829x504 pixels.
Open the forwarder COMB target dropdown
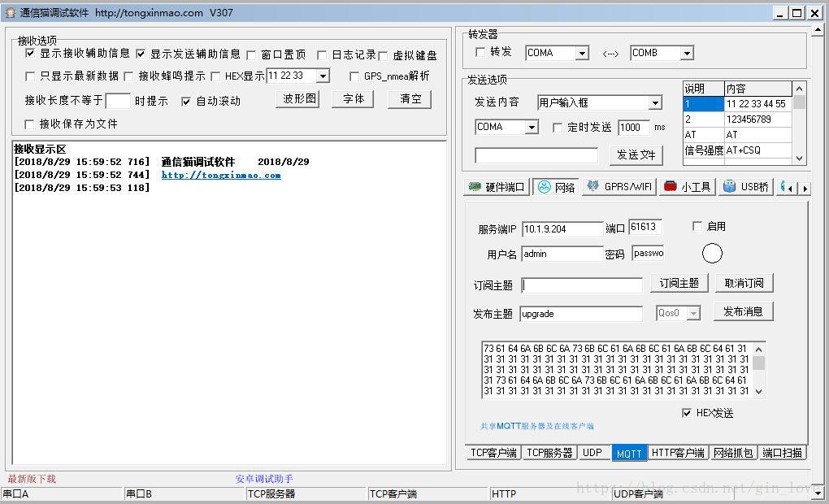[x=687, y=53]
